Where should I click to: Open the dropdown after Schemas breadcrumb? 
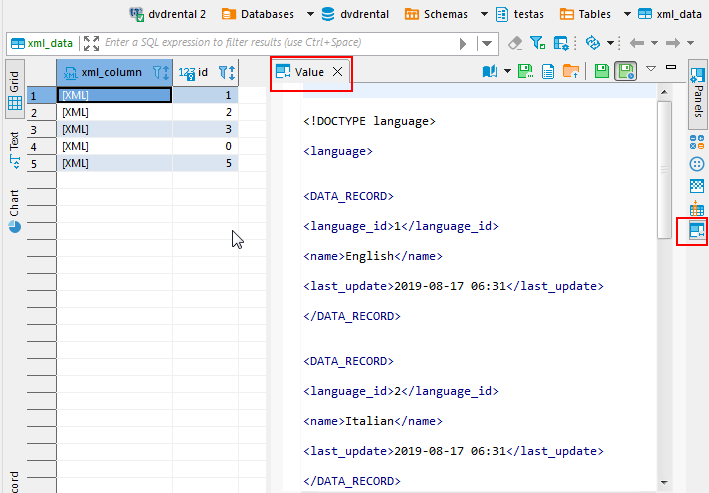[x=484, y=14]
